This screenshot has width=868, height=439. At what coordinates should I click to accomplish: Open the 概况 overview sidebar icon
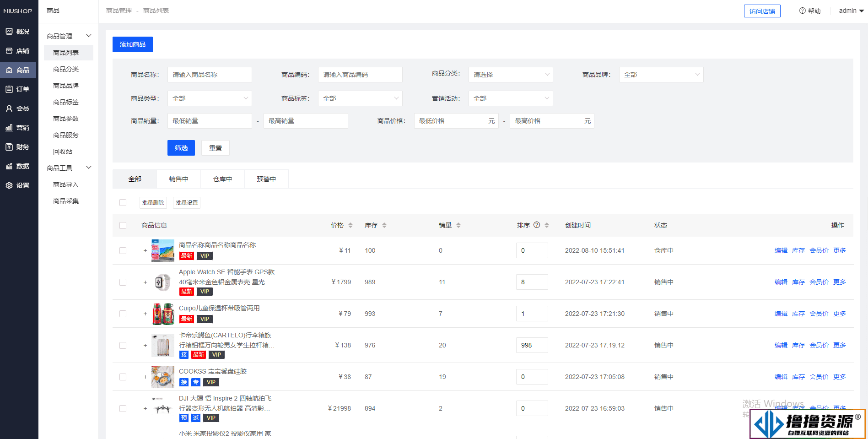[9, 32]
